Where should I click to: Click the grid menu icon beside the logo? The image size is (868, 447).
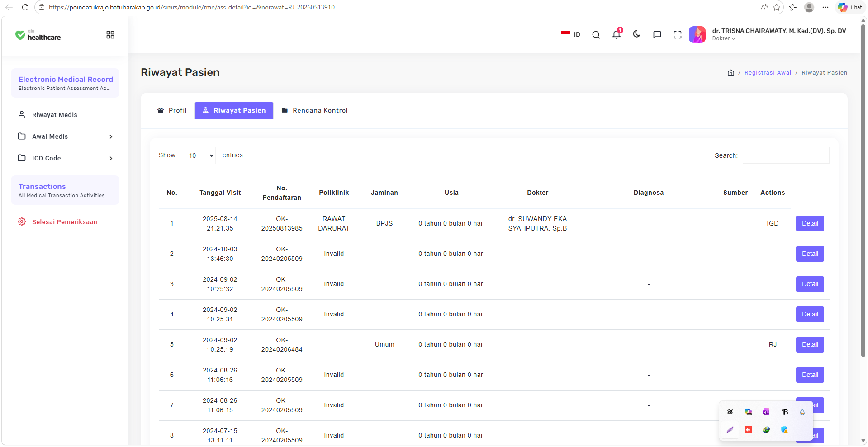[110, 35]
